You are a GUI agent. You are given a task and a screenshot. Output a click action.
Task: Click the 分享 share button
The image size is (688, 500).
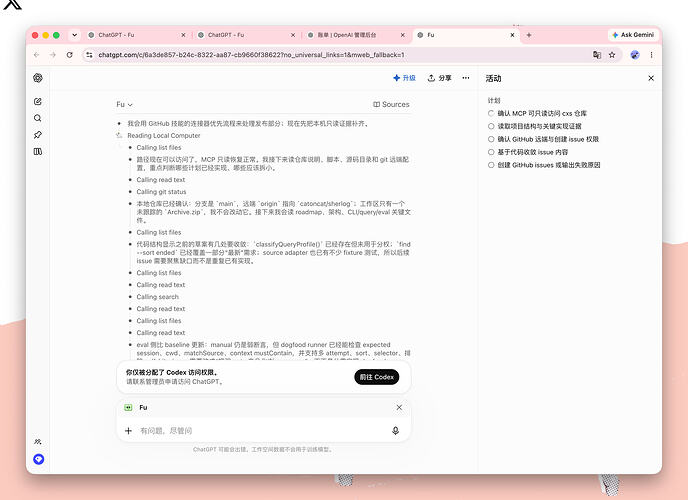coord(440,78)
